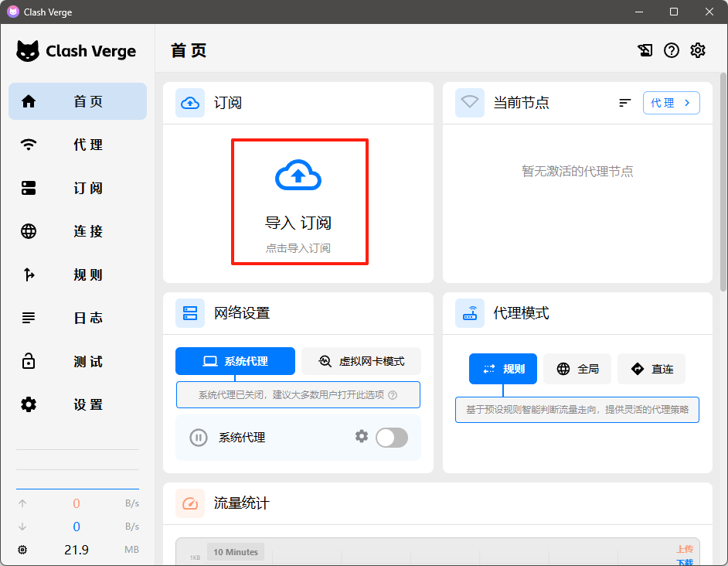Click the vertical scrollbar on the right
Viewport: 728px width, 566px height.
point(723,178)
